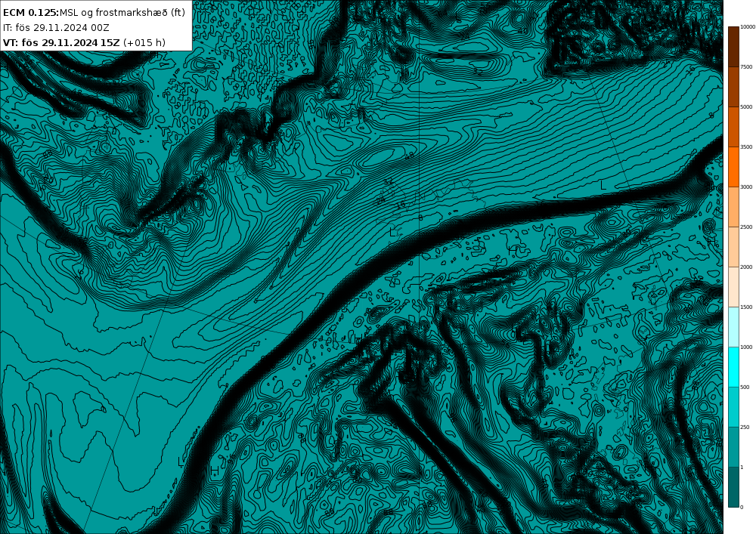
Task: Click the pale cyan 1000–1500 legend band
Action: point(733,326)
